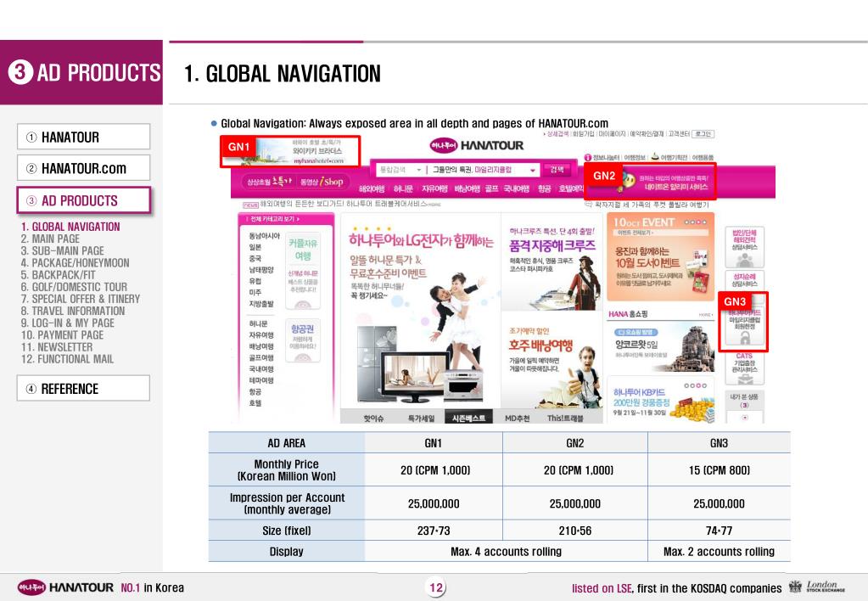Go to 11. NEWSLETTER item

(x=57, y=347)
